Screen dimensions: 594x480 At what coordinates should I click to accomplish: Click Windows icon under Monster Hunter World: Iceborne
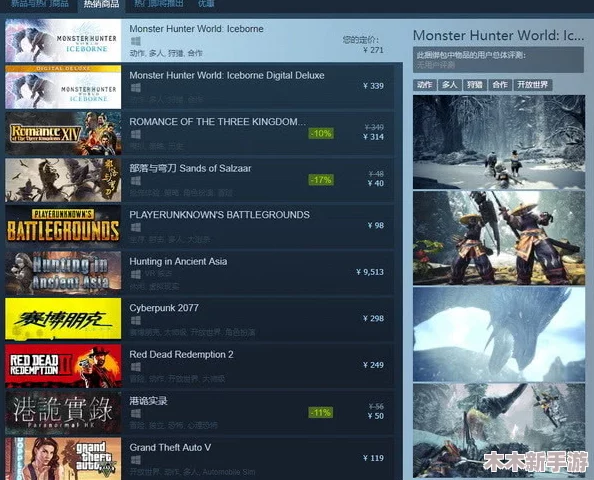click(x=136, y=41)
